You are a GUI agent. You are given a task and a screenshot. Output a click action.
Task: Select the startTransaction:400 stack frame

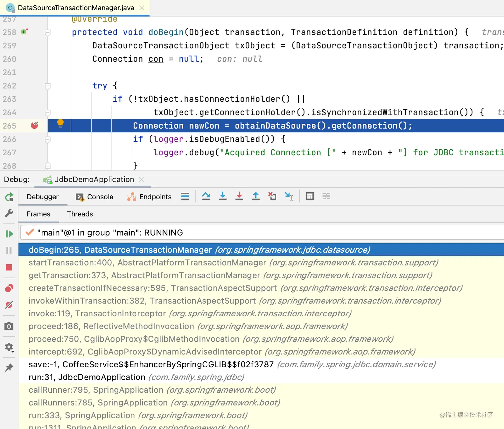261,263
